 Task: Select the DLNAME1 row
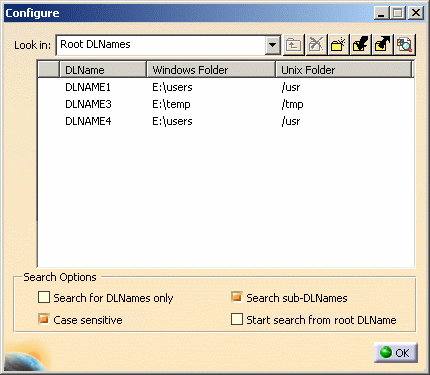click(226, 87)
